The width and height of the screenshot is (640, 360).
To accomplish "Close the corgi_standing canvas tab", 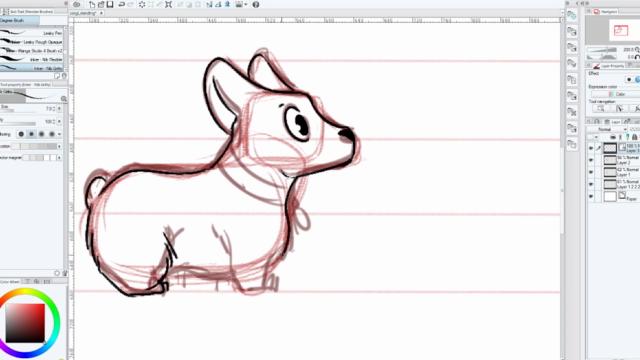I will 101,13.
